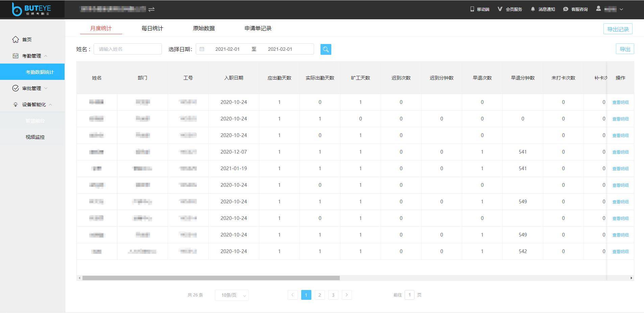644x313 pixels.
Task: Click the 应出勤天数 column header
Action: 279,78
